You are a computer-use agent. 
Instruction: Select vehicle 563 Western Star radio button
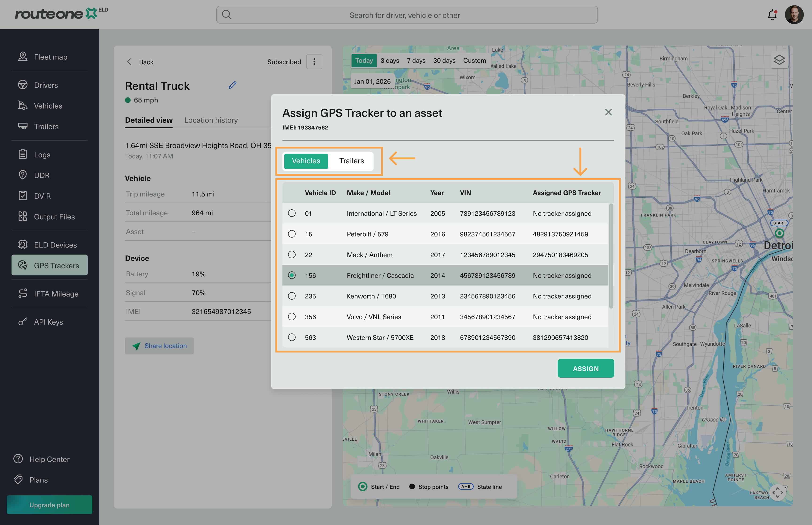292,337
